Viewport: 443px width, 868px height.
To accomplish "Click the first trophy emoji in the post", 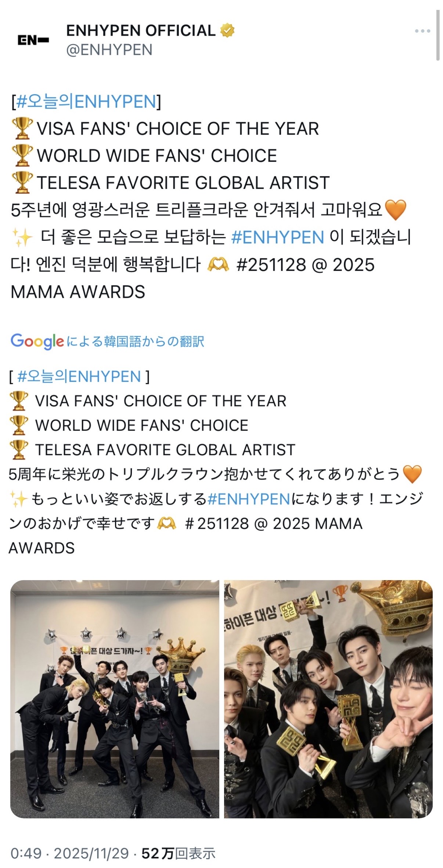I will pyautogui.click(x=22, y=129).
